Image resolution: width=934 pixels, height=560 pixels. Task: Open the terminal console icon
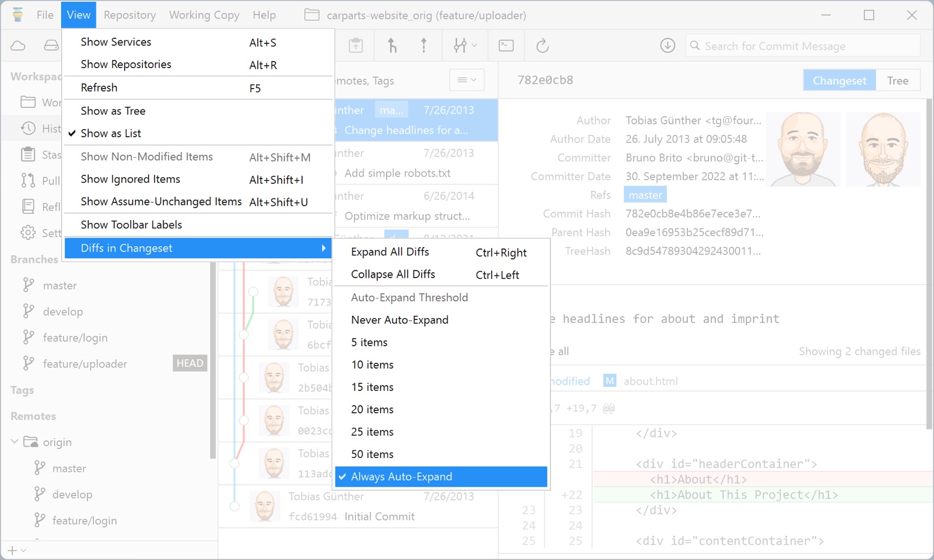point(506,46)
